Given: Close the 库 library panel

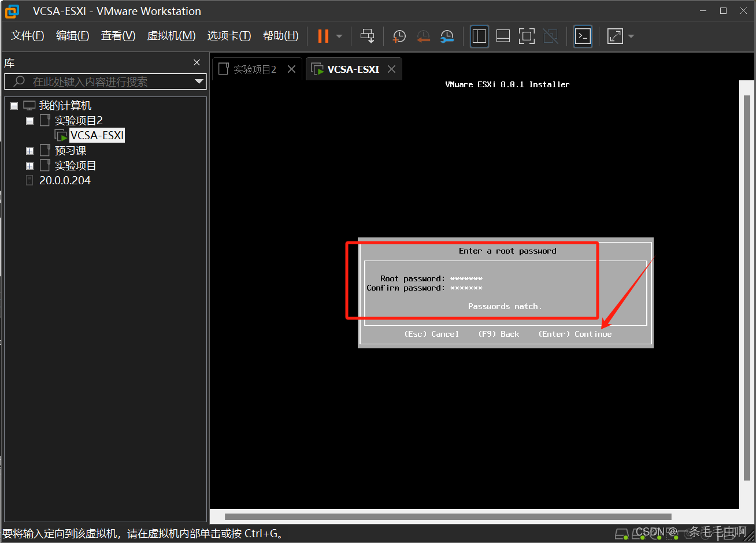Looking at the screenshot, I should [x=197, y=62].
